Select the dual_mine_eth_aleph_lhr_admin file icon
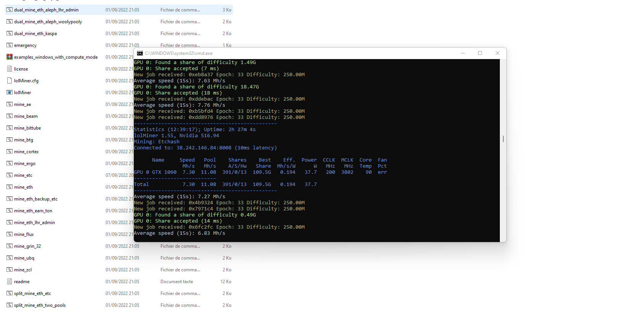 (10, 10)
